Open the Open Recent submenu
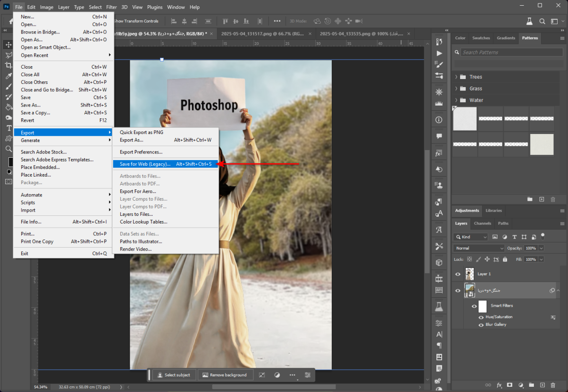 tap(63, 55)
